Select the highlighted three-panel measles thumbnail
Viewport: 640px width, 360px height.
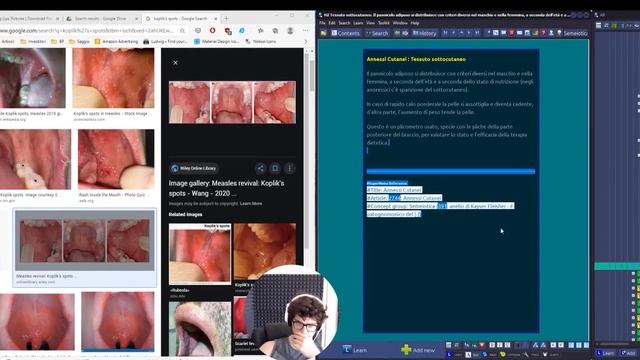pos(84,241)
